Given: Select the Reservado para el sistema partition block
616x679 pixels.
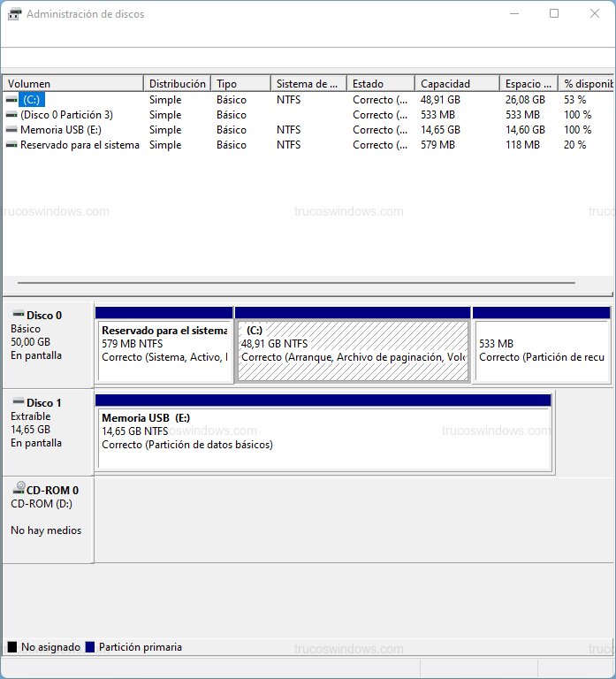Looking at the screenshot, I should [164, 350].
